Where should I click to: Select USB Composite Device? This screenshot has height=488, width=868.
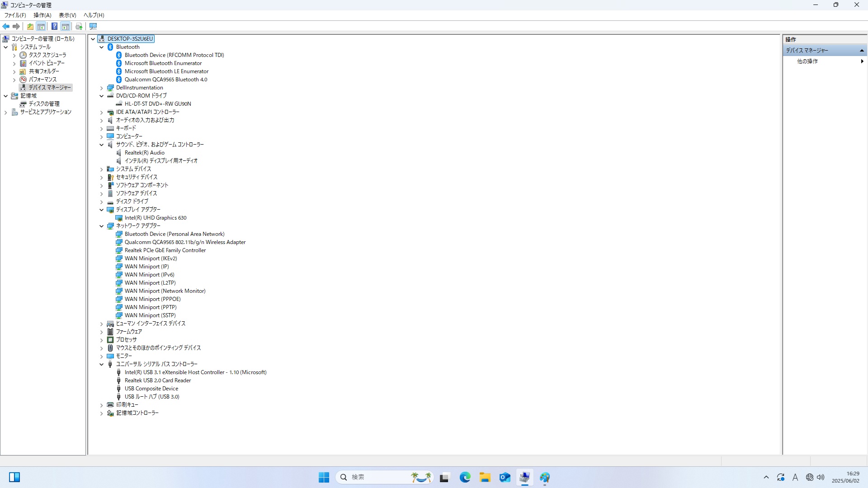click(151, 389)
